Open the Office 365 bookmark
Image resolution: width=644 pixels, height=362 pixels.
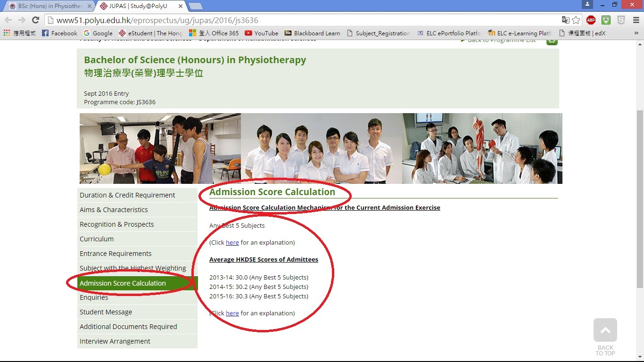214,33
